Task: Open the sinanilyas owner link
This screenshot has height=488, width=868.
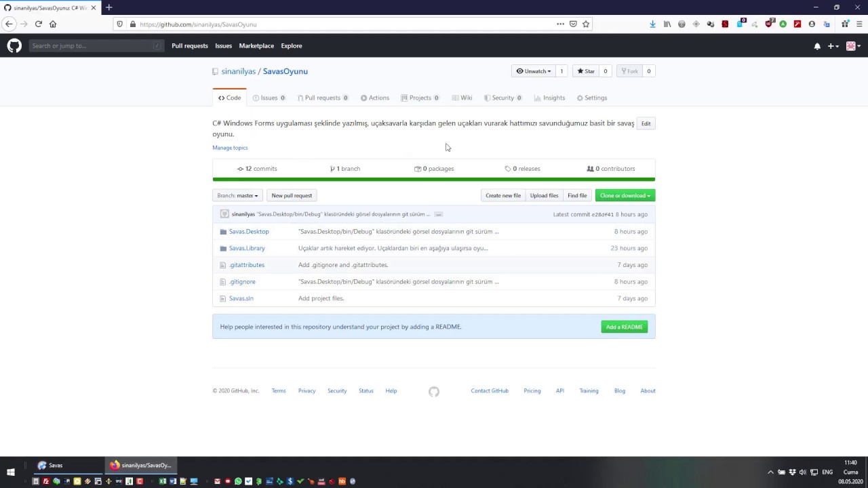Action: point(239,71)
